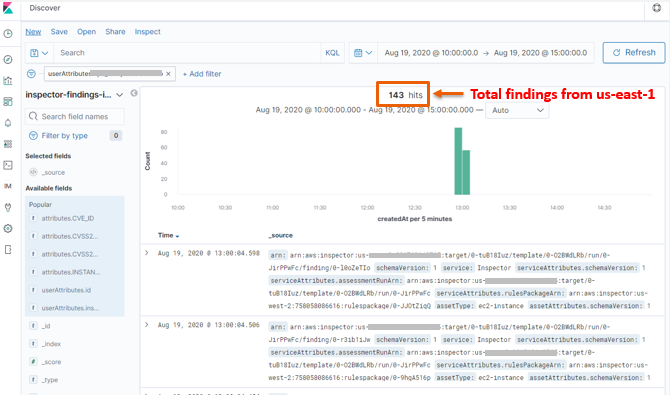Open the filter options funnel icon
670x395 pixels.
tap(31, 74)
